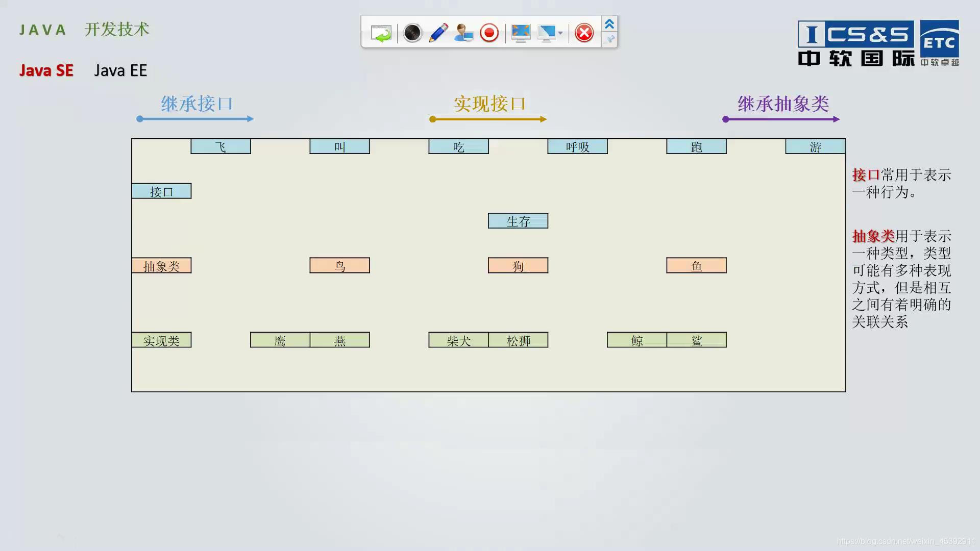
Task: Click the 生存 interface box
Action: [x=518, y=221]
